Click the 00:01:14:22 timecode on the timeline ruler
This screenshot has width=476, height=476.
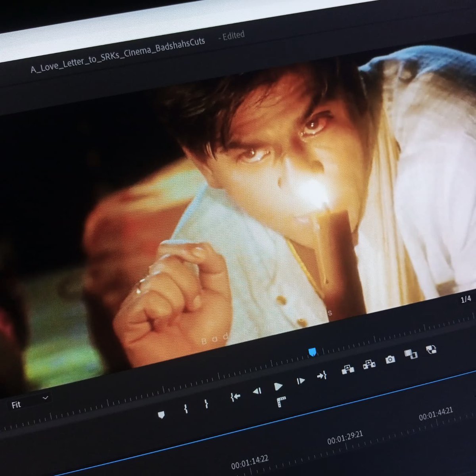pos(250,462)
